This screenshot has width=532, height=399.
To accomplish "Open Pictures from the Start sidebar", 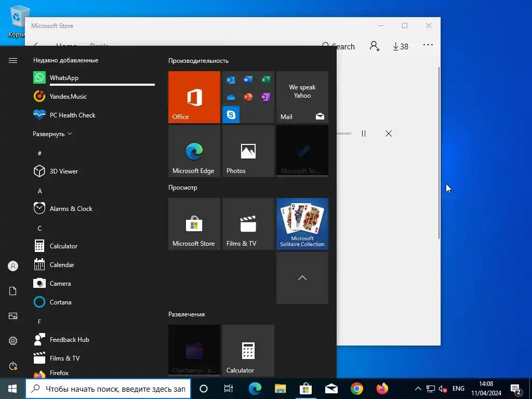I will coord(13,316).
